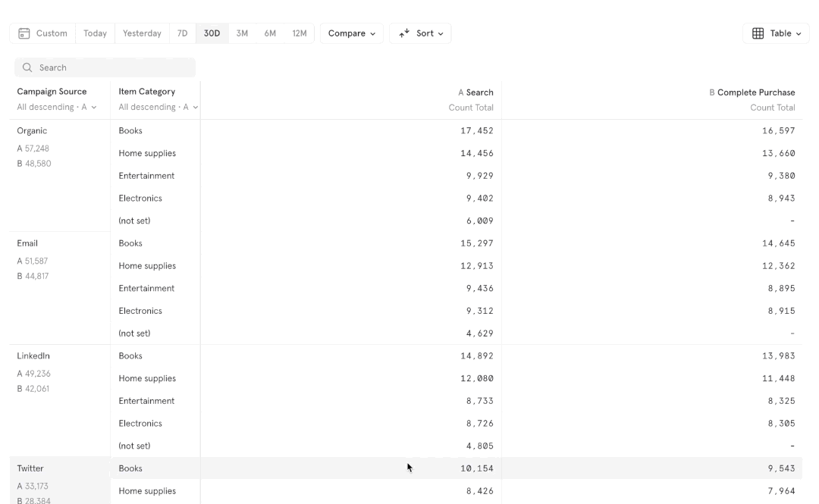This screenshot has height=504, width=819.
Task: Select the Twitter campaign source
Action: coord(30,468)
